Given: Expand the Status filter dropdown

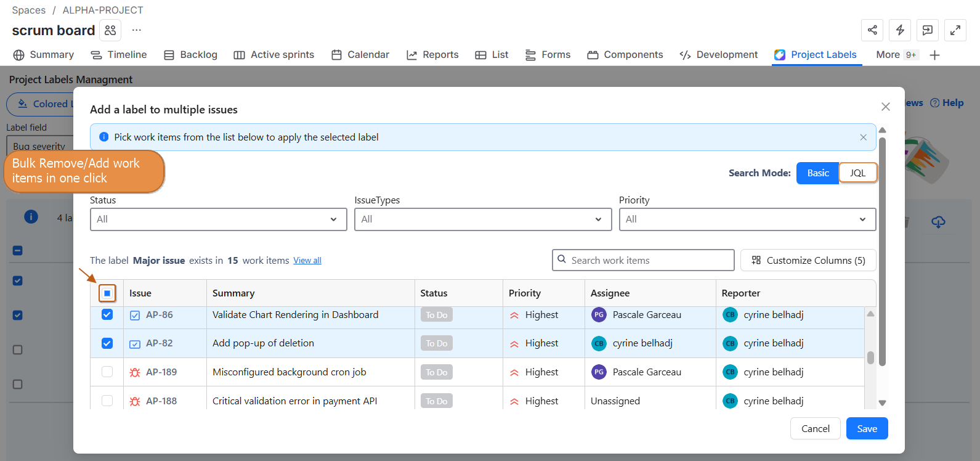Looking at the screenshot, I should tap(218, 219).
